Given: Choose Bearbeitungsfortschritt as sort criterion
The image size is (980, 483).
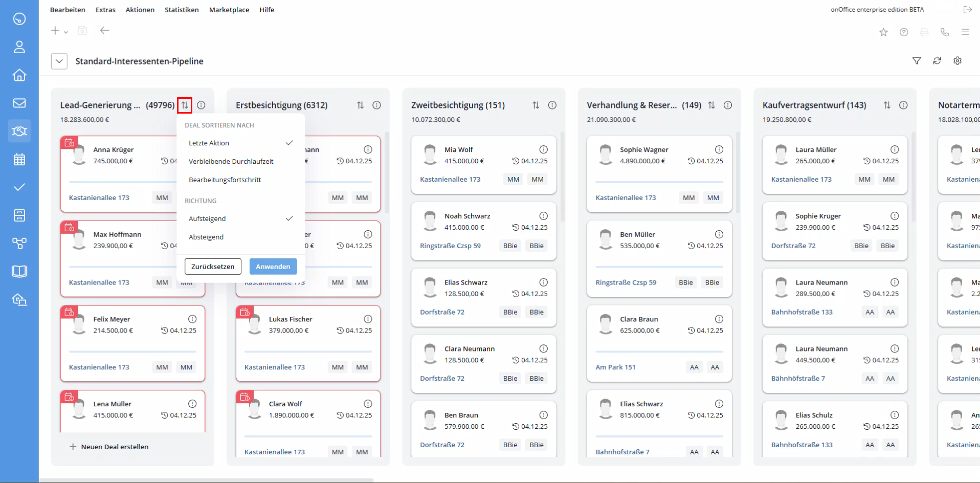Looking at the screenshot, I should pos(225,180).
